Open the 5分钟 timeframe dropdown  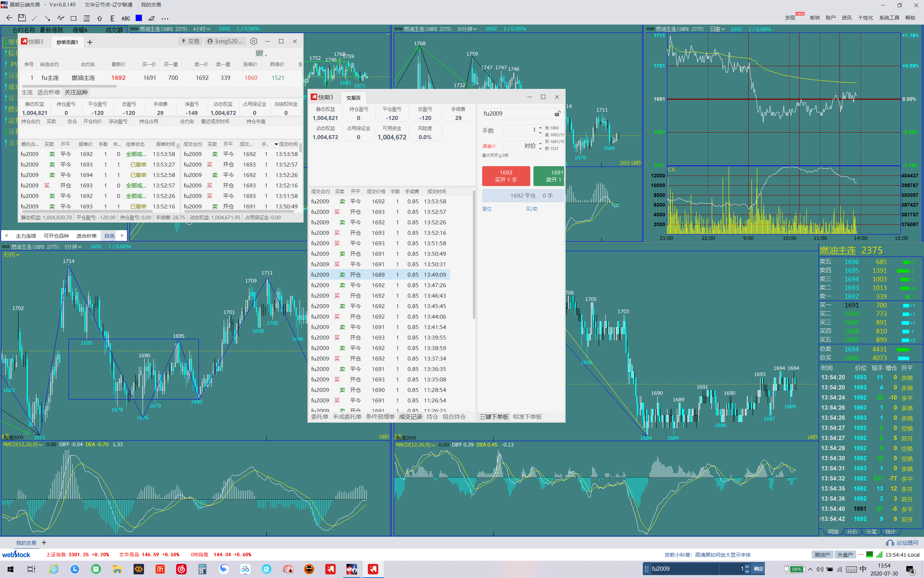coord(73,247)
